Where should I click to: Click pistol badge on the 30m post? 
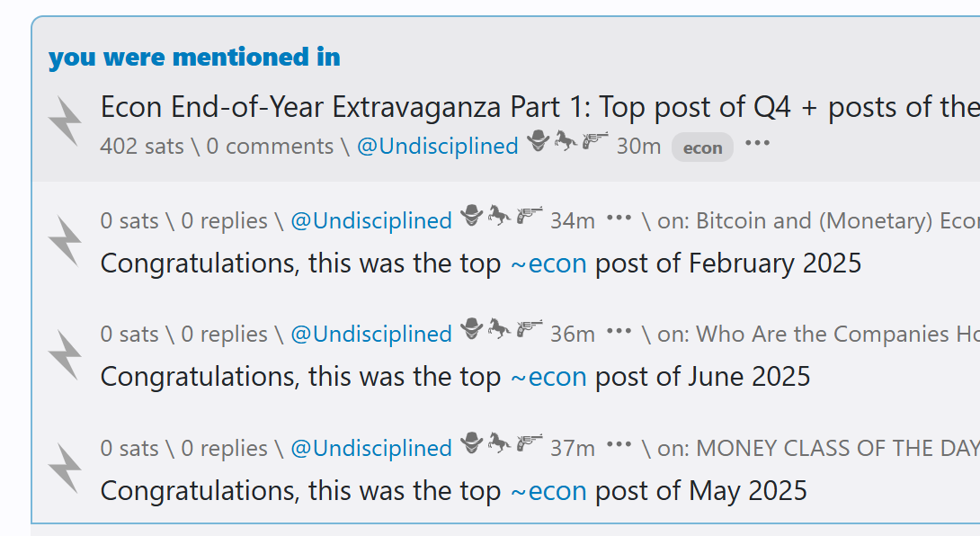[595, 140]
